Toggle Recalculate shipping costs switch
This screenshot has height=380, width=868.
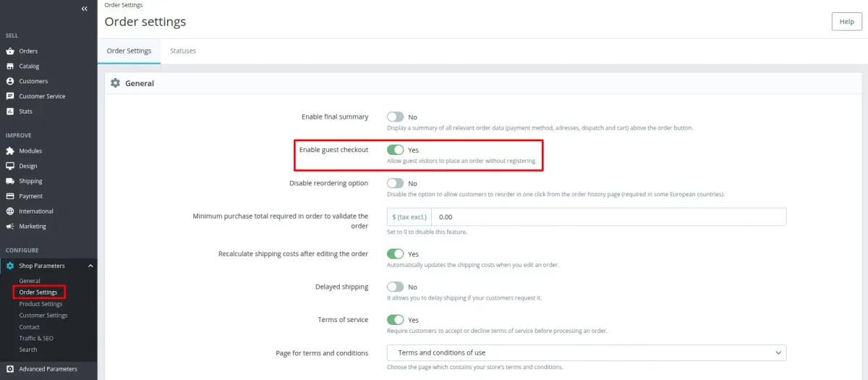pos(395,254)
